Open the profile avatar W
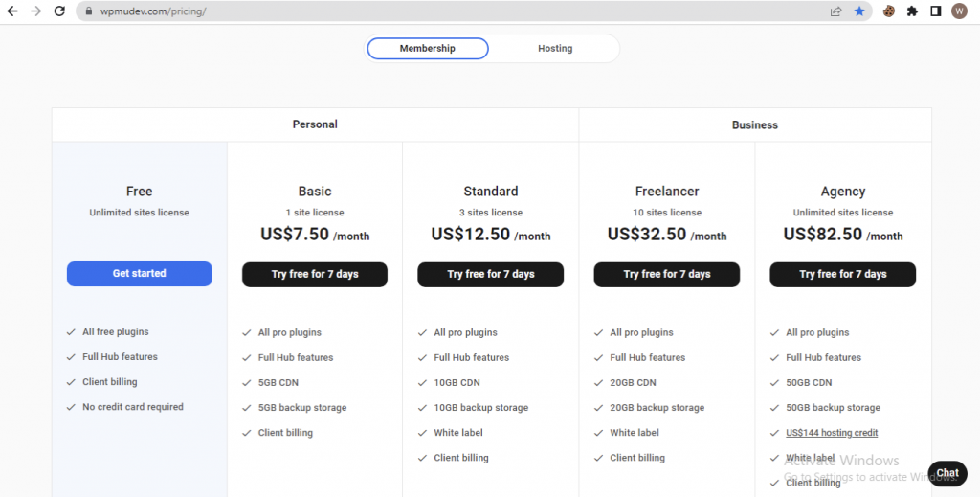 [x=959, y=11]
